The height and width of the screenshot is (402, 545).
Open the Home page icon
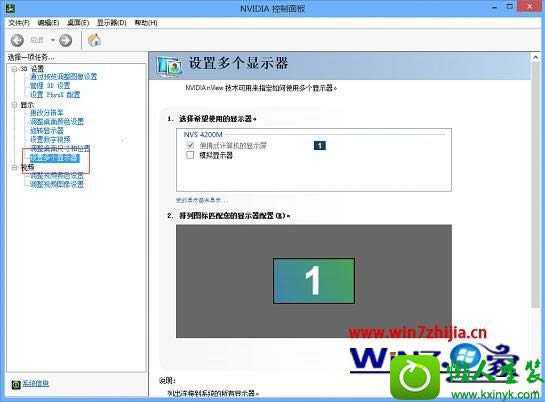[x=94, y=40]
